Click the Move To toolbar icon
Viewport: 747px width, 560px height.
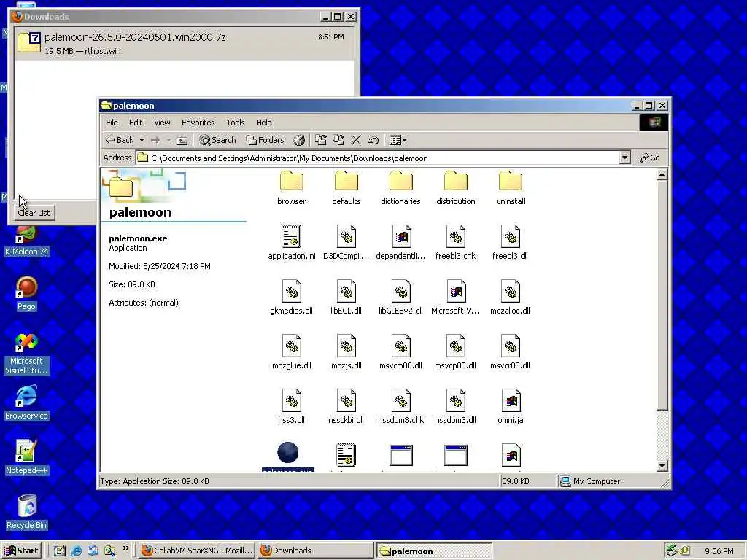click(x=321, y=140)
